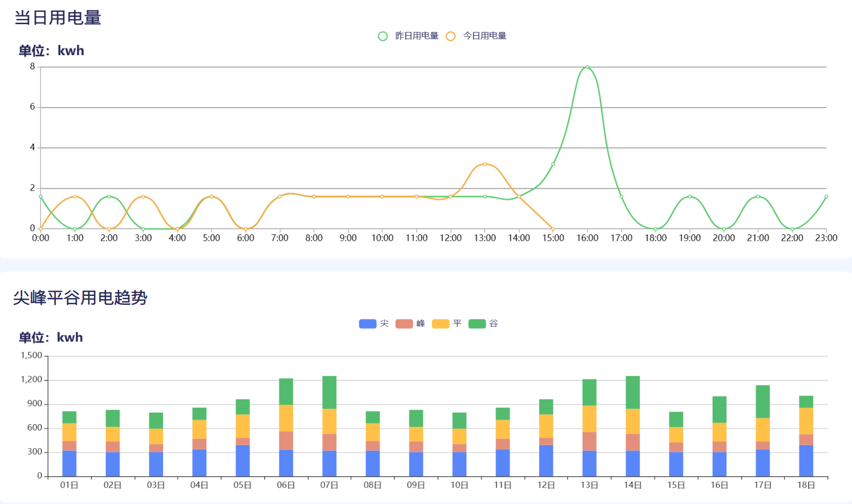Toggle the 平 series legend item
The height and width of the screenshot is (504, 852).
tap(447, 323)
